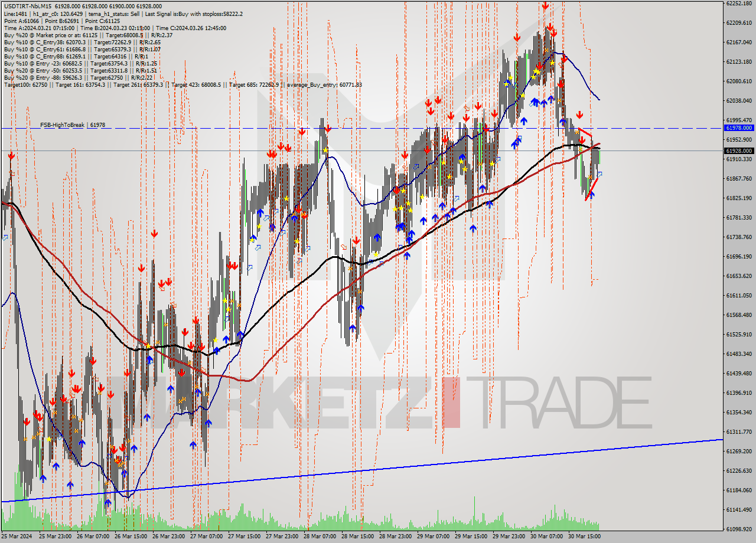The height and width of the screenshot is (543, 756).
Task: Click price axis label 62252.180
Action: point(739,3)
